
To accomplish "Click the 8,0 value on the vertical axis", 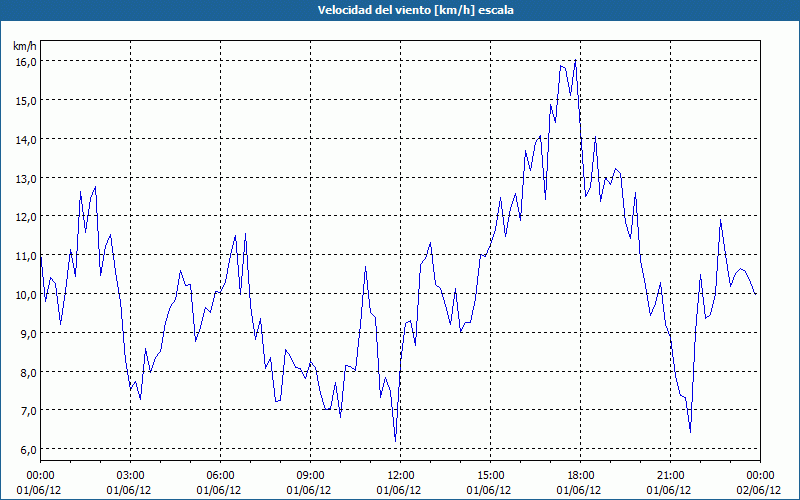I will point(29,372).
